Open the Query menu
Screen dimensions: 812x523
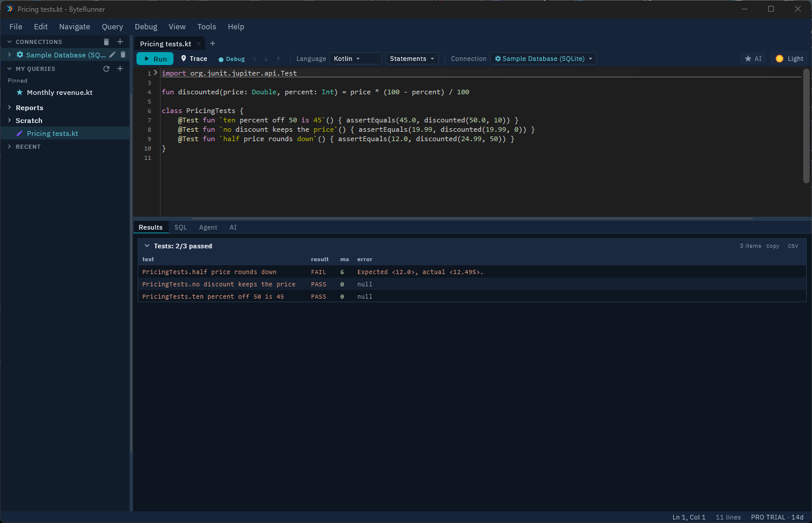112,27
